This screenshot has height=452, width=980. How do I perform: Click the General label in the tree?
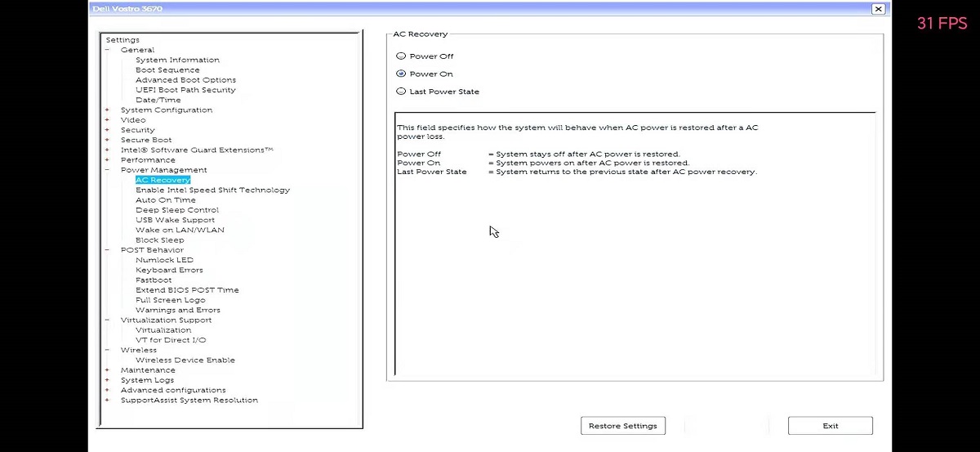137,50
